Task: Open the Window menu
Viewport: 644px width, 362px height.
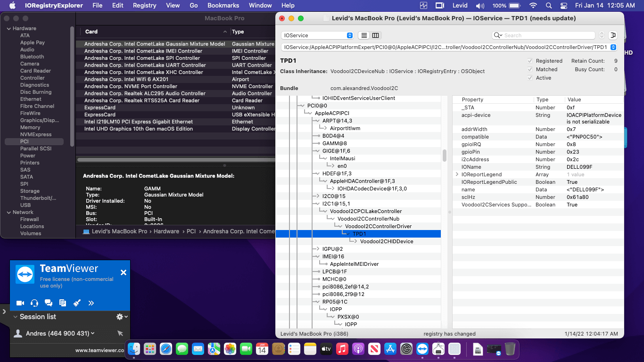Action: pos(260,6)
